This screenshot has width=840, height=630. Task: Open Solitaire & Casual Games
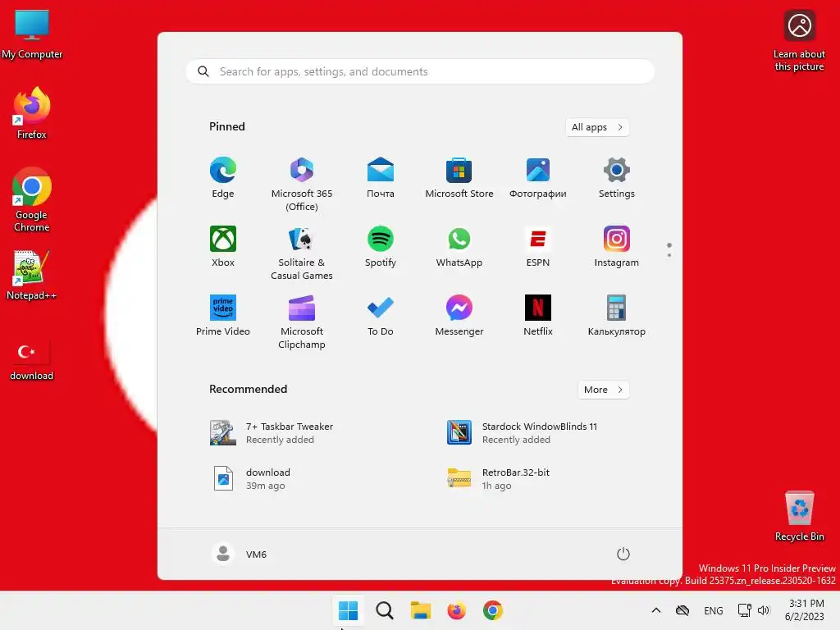[x=302, y=253]
